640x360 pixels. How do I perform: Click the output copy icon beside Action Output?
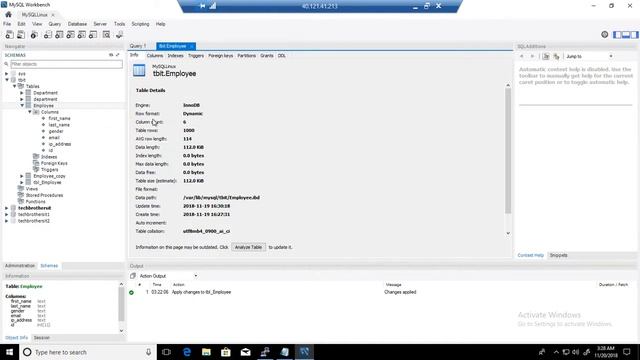(x=133, y=276)
